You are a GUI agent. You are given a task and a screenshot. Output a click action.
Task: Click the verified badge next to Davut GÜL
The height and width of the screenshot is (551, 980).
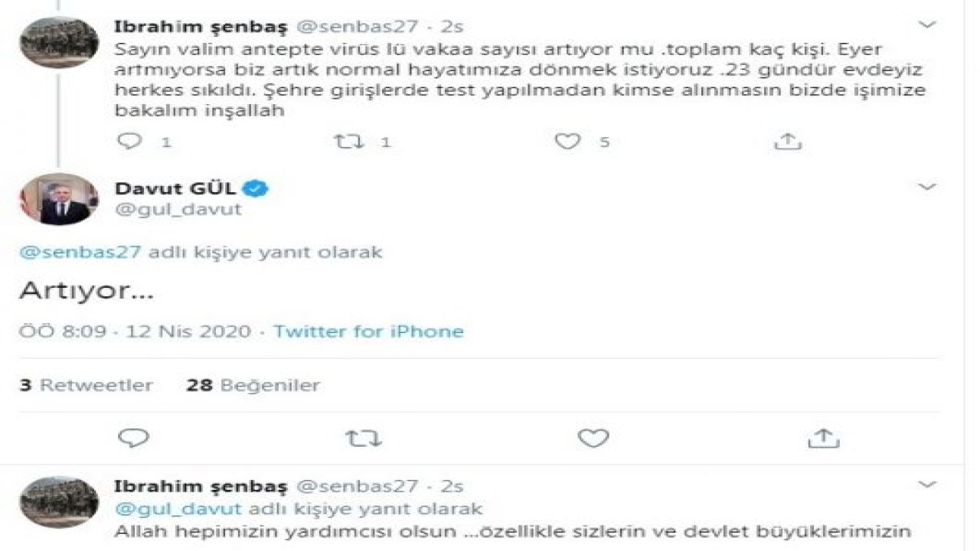click(x=256, y=186)
